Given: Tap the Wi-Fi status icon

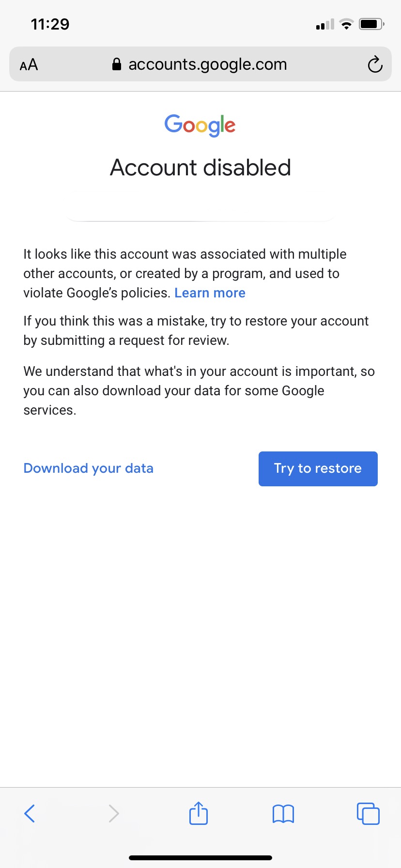Looking at the screenshot, I should pos(346,24).
